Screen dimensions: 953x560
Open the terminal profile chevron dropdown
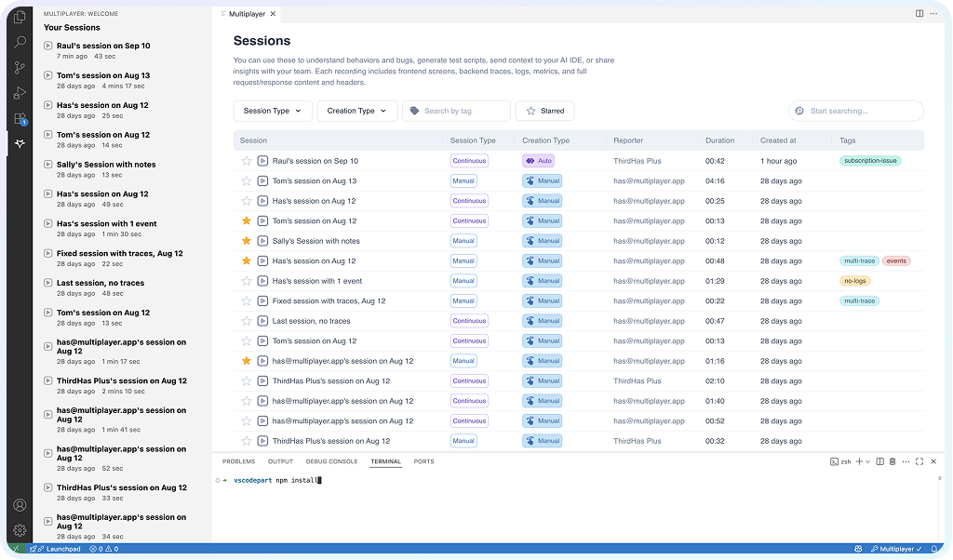click(867, 461)
